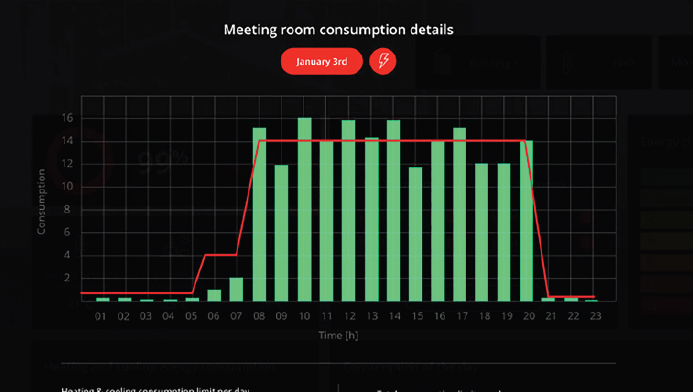Select the 19h consumption bar
The height and width of the screenshot is (392, 693).
504,232
